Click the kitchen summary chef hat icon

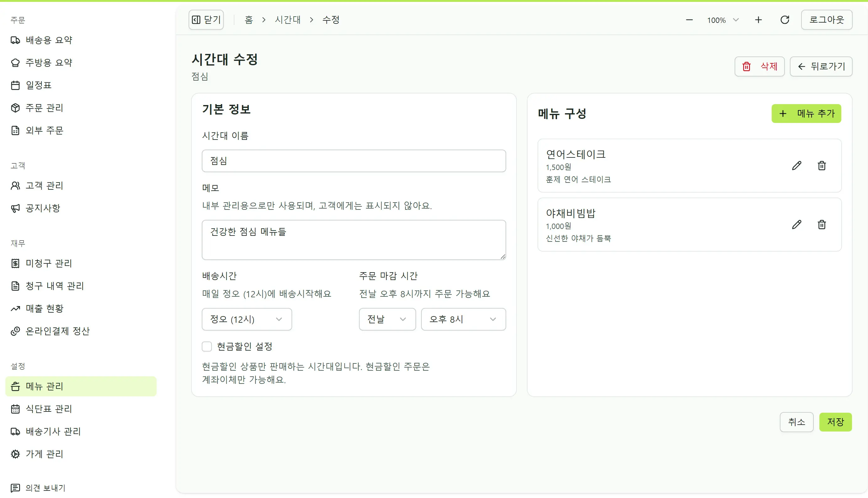pos(15,63)
